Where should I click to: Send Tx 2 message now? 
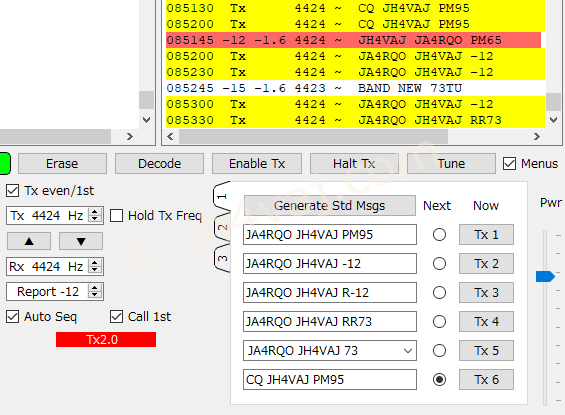486,264
